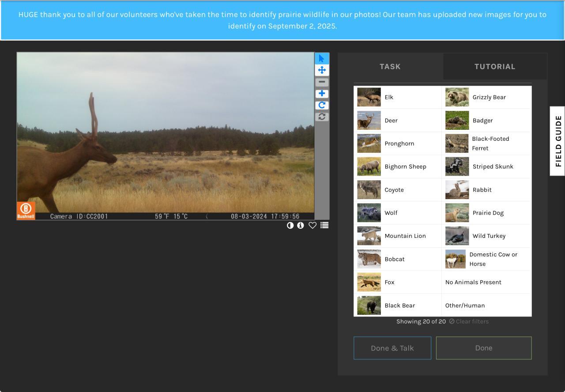
Task: Click the Done button
Action: (x=484, y=348)
